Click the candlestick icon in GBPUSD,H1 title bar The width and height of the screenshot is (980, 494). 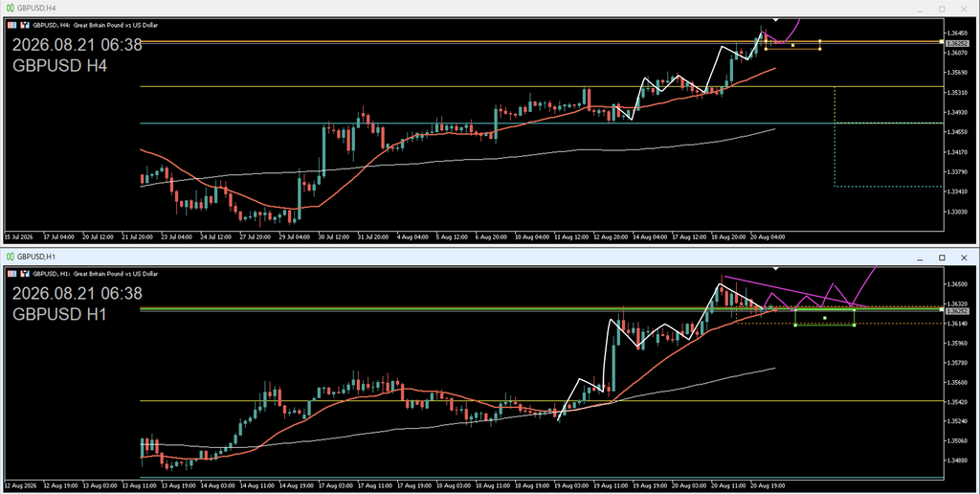point(10,257)
